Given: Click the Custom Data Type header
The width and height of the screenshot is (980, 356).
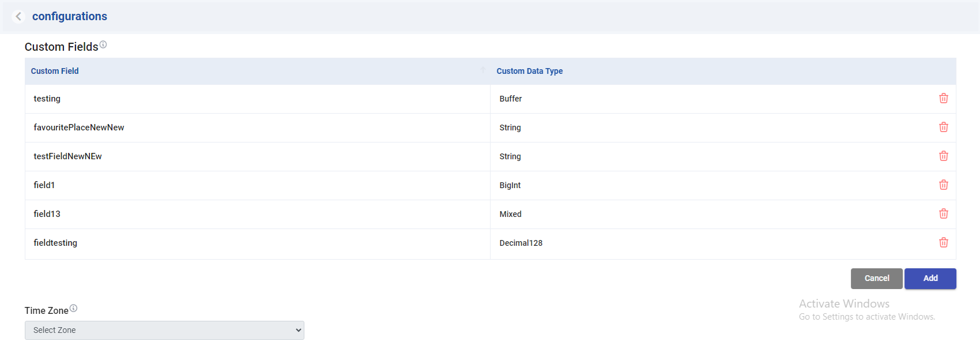Looking at the screenshot, I should point(529,71).
